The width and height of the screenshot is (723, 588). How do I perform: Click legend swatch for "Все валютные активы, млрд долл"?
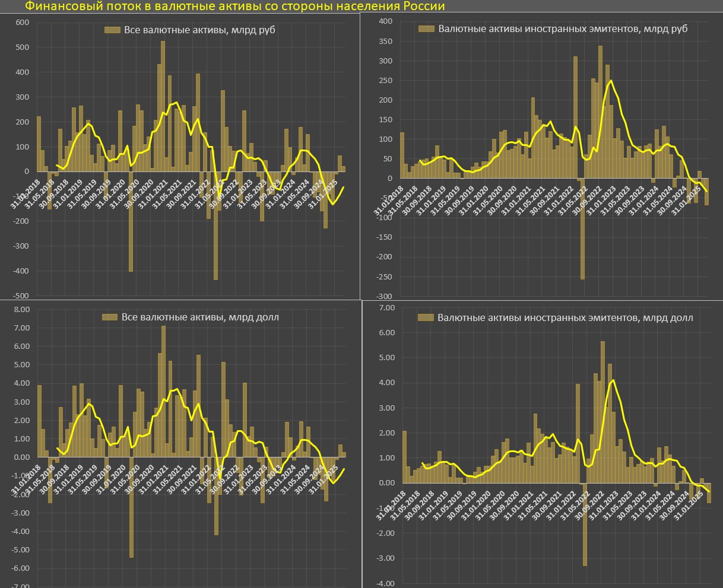pyautogui.click(x=110, y=317)
